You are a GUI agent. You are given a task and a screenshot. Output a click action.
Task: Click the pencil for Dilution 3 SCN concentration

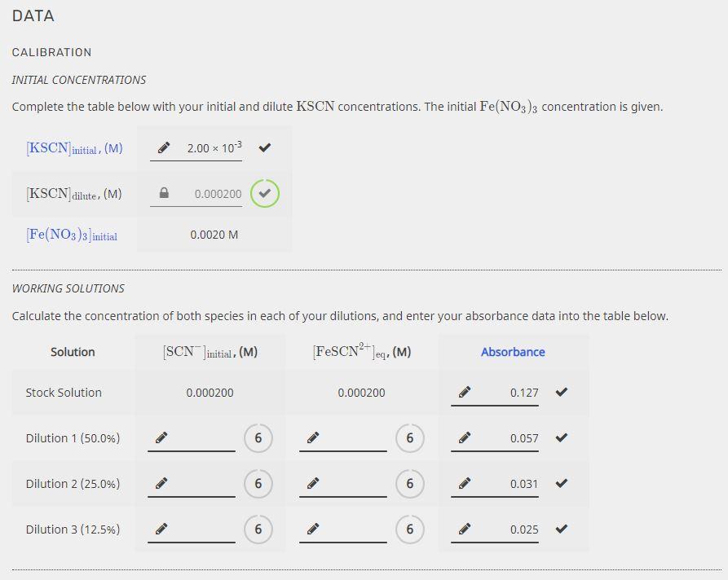click(x=161, y=529)
